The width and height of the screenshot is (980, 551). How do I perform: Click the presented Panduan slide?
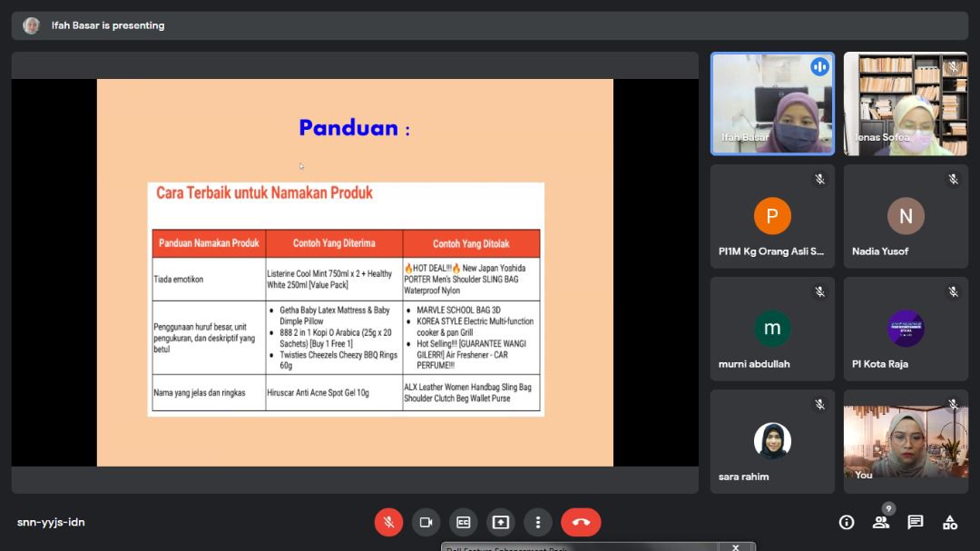pos(355,272)
